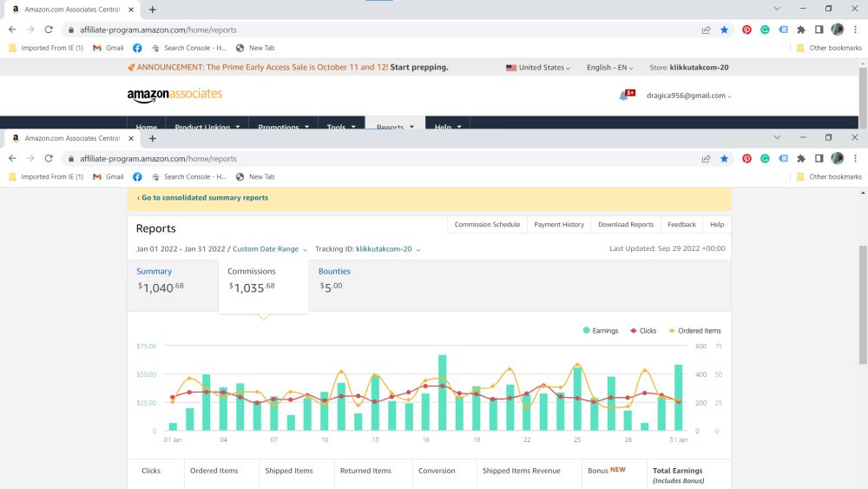Open the Tracking ID klikkutakcom-20 dropdown
The image size is (868, 489).
click(388, 249)
